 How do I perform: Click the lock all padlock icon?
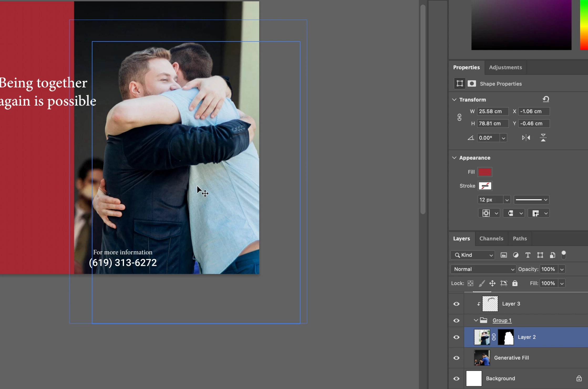(515, 283)
